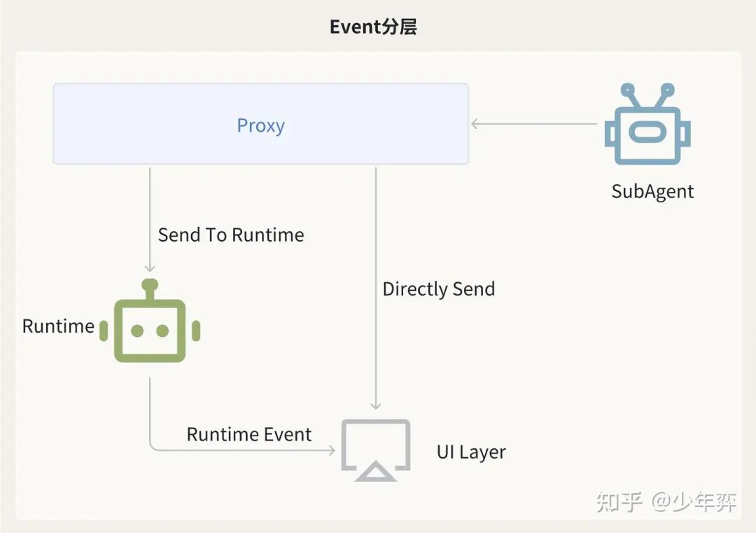Click the arrowhead below Send To Runtime
This screenshot has height=533, width=756.
(150, 268)
